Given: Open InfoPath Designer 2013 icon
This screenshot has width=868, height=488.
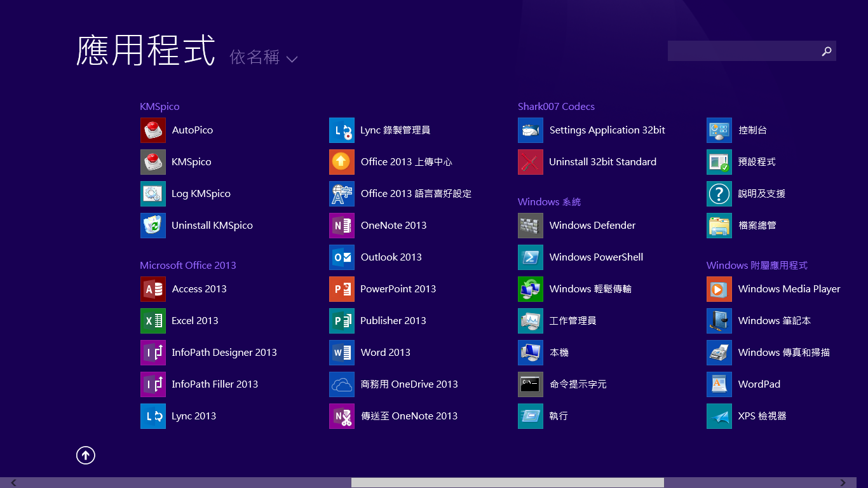Looking at the screenshot, I should point(153,353).
